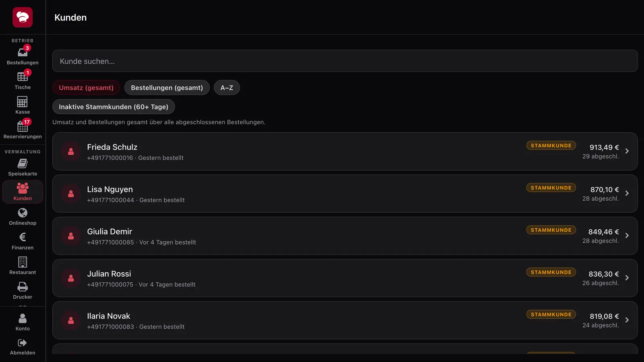Viewport: 644px width, 362px height.
Task: Click Julian Rossi's avatar icon
Action: (x=71, y=278)
